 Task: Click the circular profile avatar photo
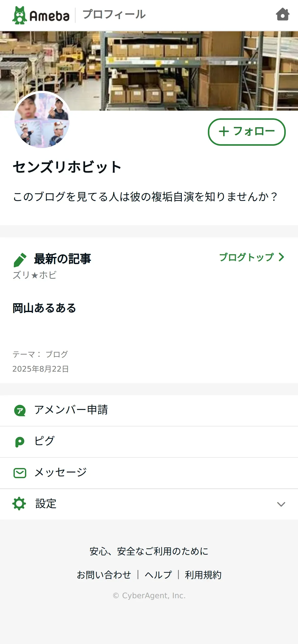[x=42, y=120]
